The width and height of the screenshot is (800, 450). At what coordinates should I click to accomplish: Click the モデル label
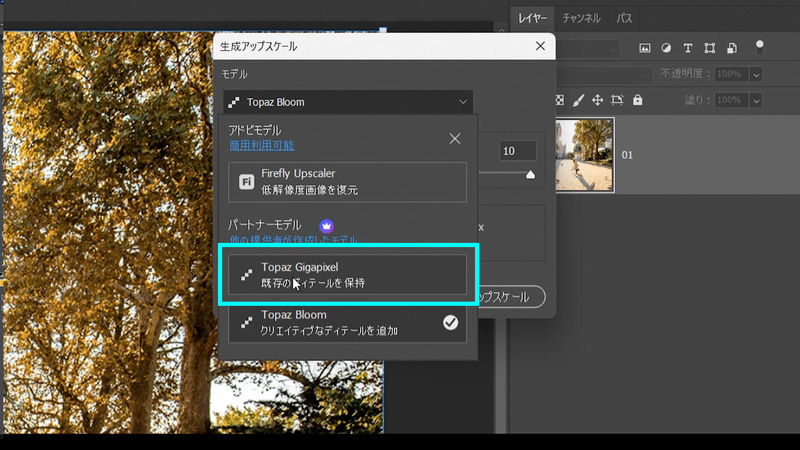point(234,74)
